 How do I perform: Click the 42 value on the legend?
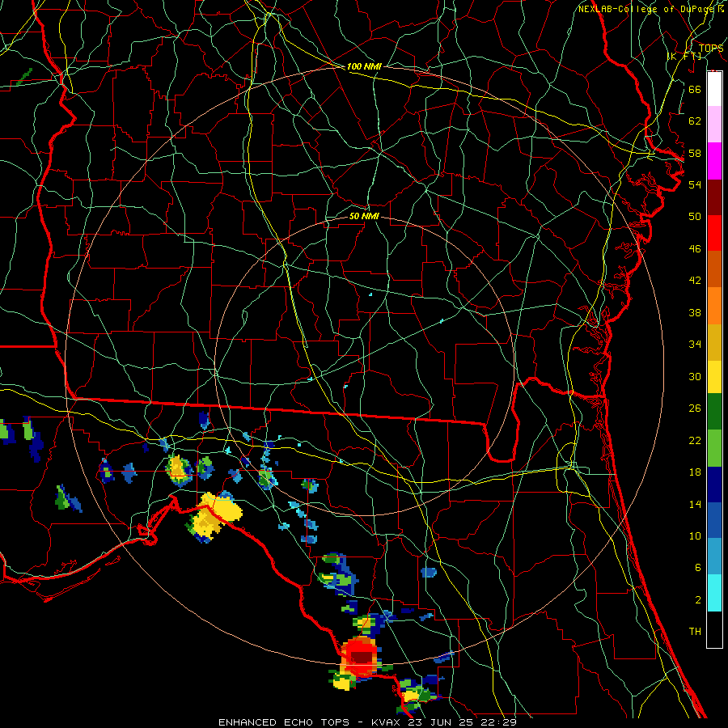(x=695, y=281)
